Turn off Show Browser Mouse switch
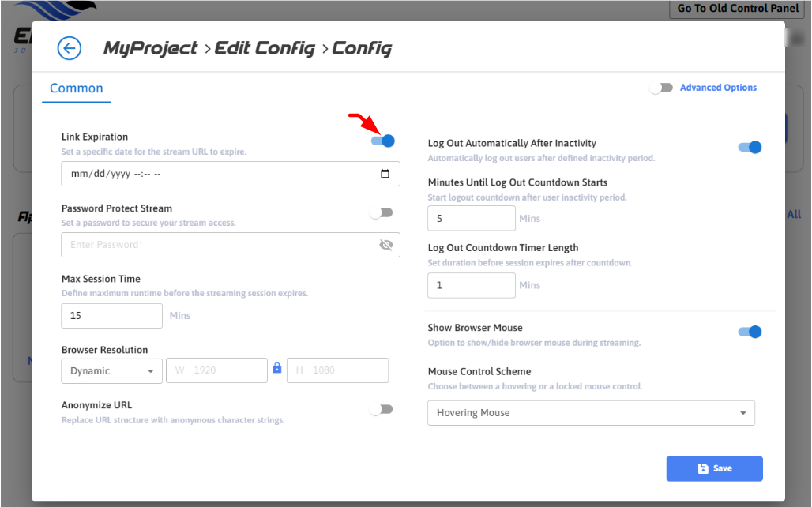 tap(750, 332)
